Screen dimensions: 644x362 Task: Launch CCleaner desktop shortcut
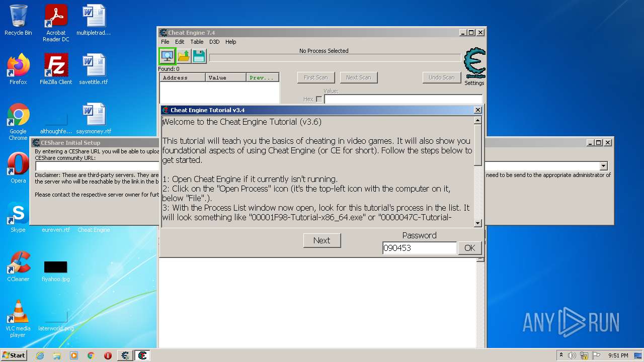[x=18, y=266]
